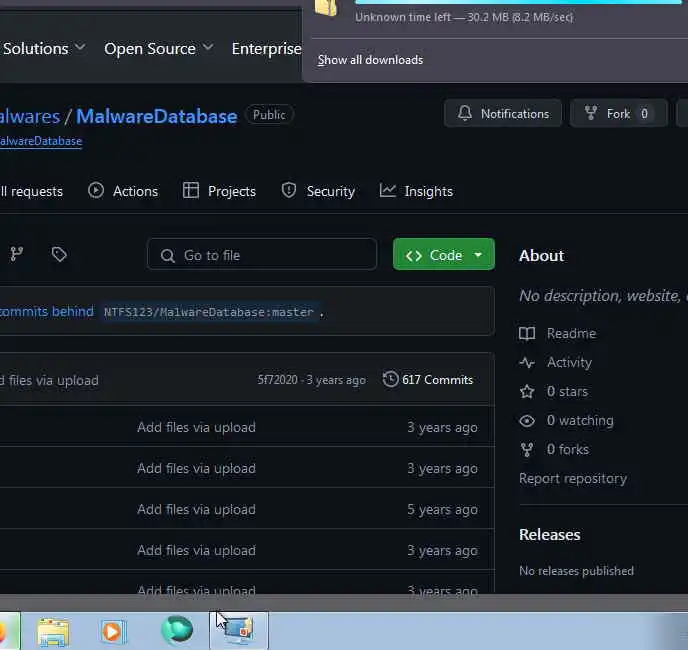Open Windows Media Player from taskbar
688x650 pixels.
click(113, 632)
